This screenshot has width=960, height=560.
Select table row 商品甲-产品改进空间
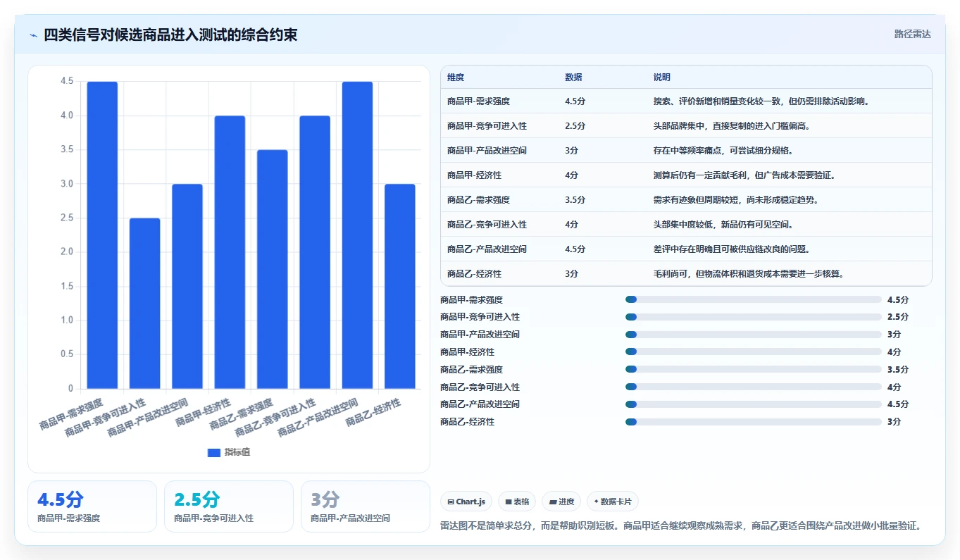pyautogui.click(x=686, y=151)
